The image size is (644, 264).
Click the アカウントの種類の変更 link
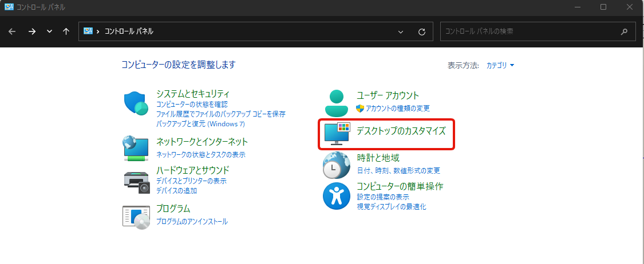click(x=397, y=109)
